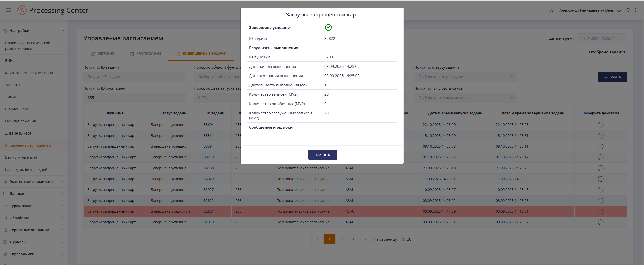Open info icon for task 32819
This screenshot has height=265, width=644.
point(600,222)
